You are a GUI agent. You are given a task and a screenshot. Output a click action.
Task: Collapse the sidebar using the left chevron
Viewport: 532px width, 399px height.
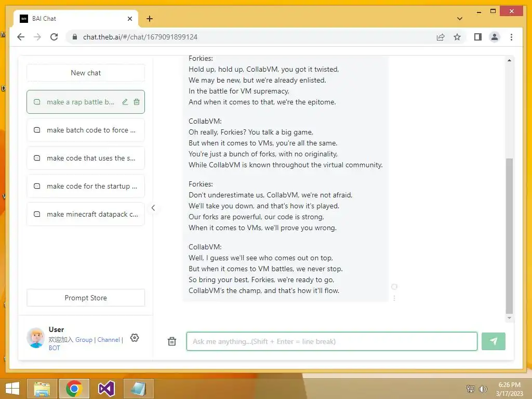[153, 208]
